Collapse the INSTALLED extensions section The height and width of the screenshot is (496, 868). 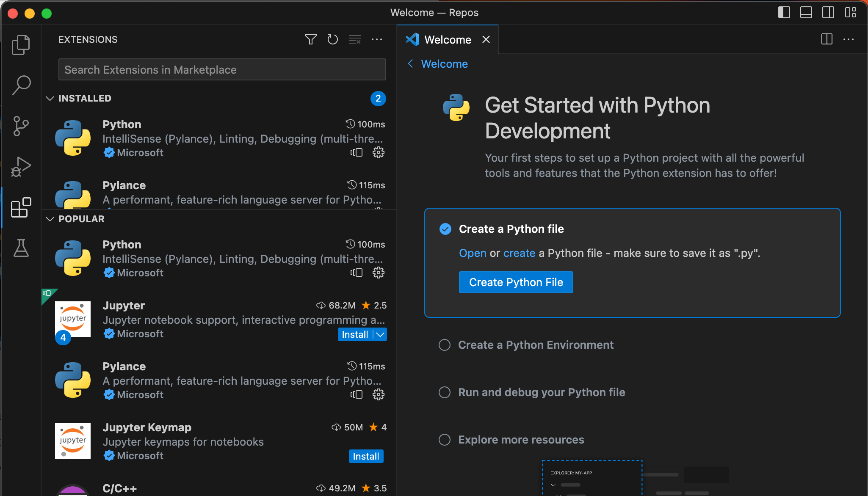pyautogui.click(x=50, y=98)
